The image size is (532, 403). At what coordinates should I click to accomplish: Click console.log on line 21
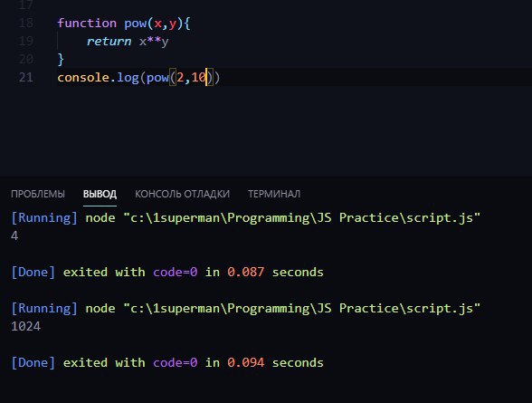pyautogui.click(x=98, y=77)
